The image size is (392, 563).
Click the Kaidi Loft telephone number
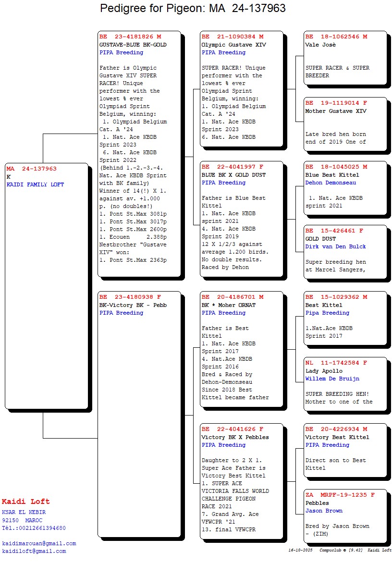[x=34, y=528]
